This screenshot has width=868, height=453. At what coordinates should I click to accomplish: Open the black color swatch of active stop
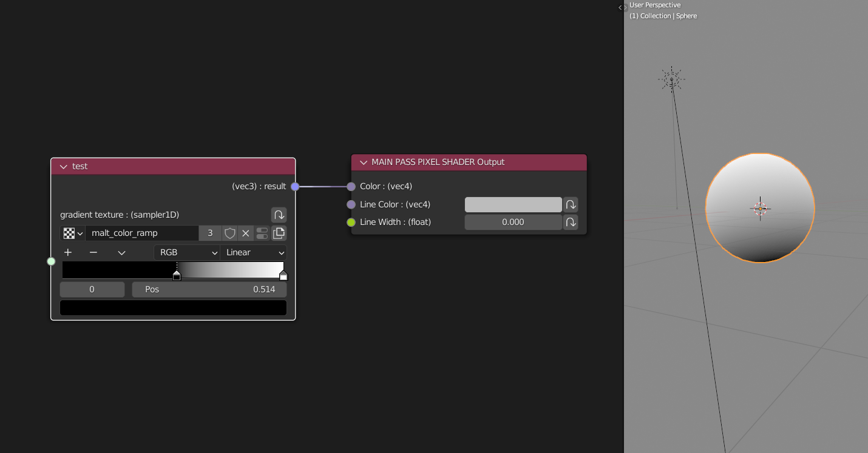tap(173, 307)
